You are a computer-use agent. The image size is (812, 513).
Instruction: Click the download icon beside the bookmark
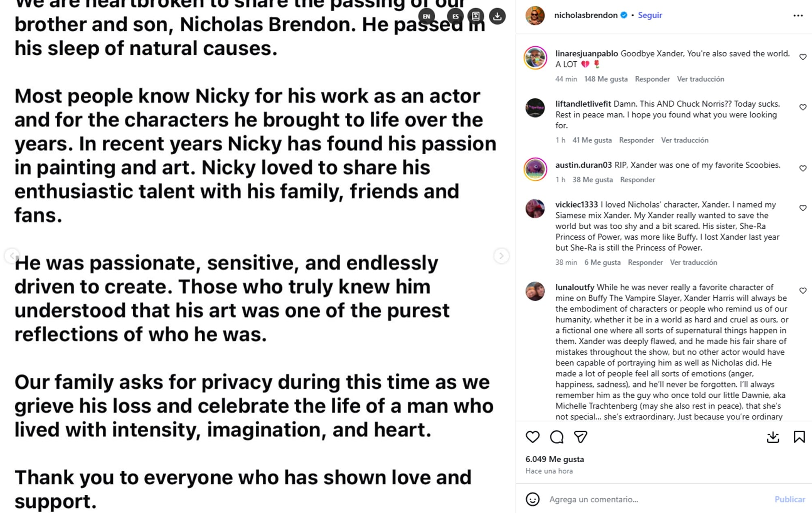[773, 437]
